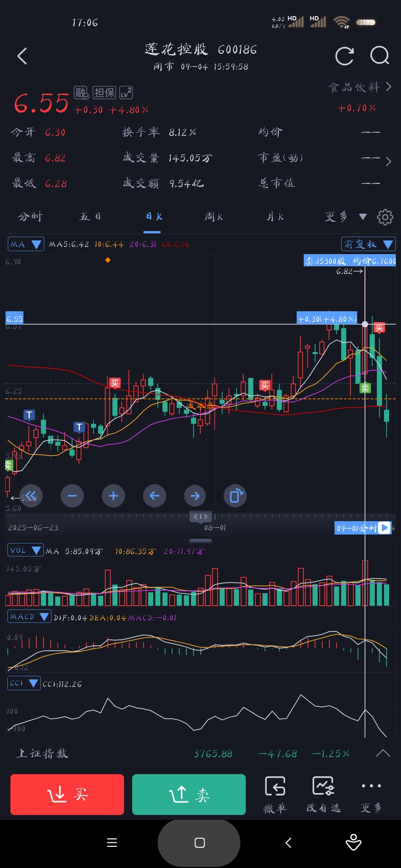Switch to 分时 tab

[31, 217]
